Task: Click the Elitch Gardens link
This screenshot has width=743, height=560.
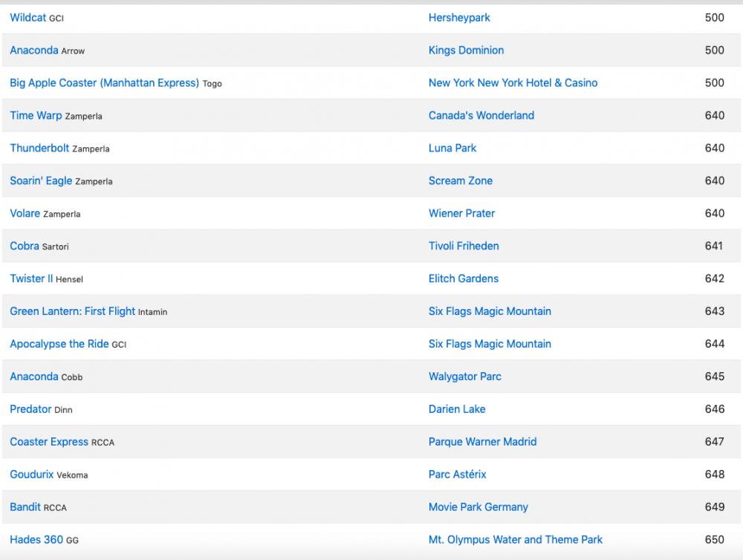Action: click(464, 279)
